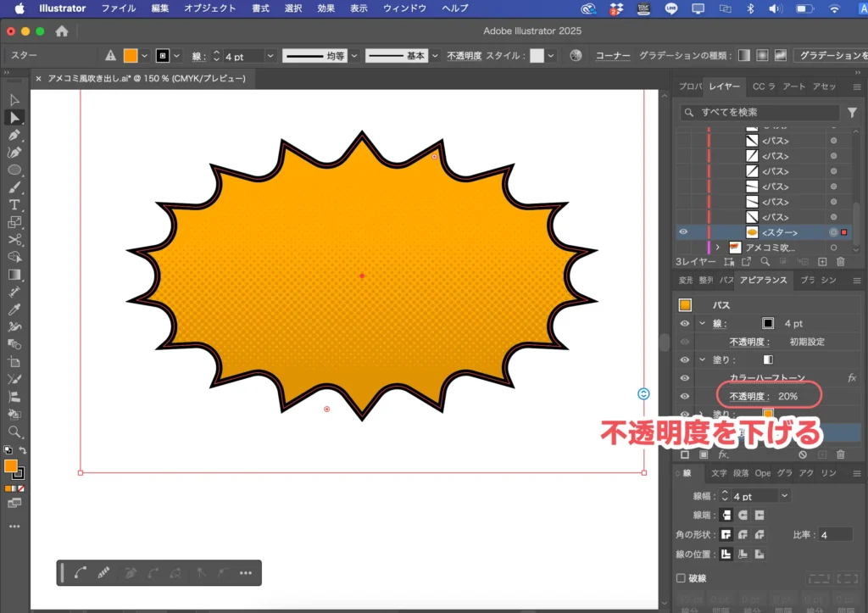This screenshot has height=613, width=868.
Task: Open the 効果 menu
Action: click(325, 8)
